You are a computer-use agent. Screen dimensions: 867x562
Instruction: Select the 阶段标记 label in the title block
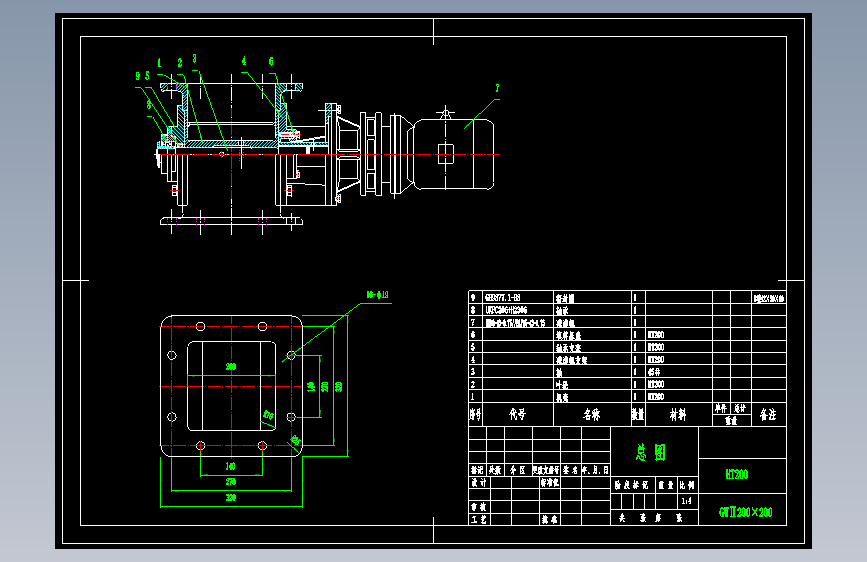[x=631, y=485]
